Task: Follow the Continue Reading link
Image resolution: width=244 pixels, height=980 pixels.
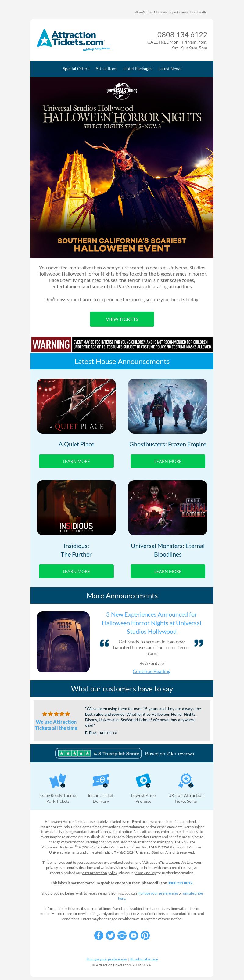Action: [152, 671]
